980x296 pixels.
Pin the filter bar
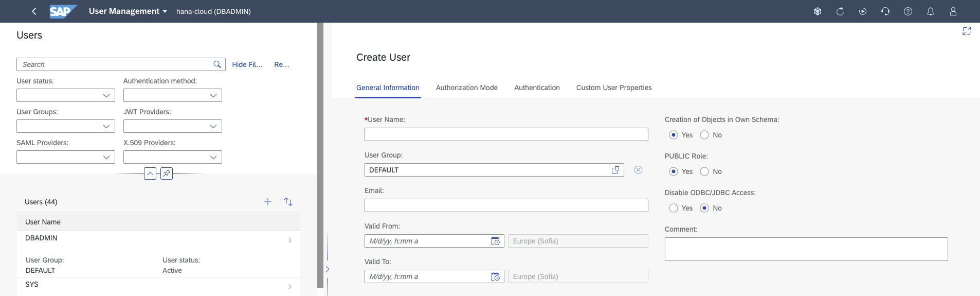(167, 173)
